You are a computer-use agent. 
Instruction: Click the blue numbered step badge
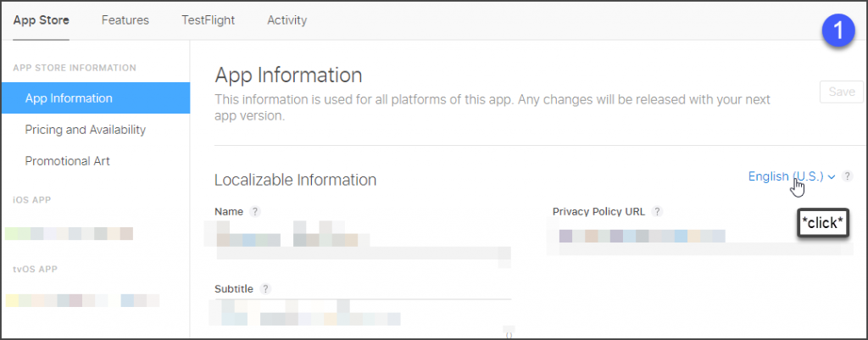point(839,31)
